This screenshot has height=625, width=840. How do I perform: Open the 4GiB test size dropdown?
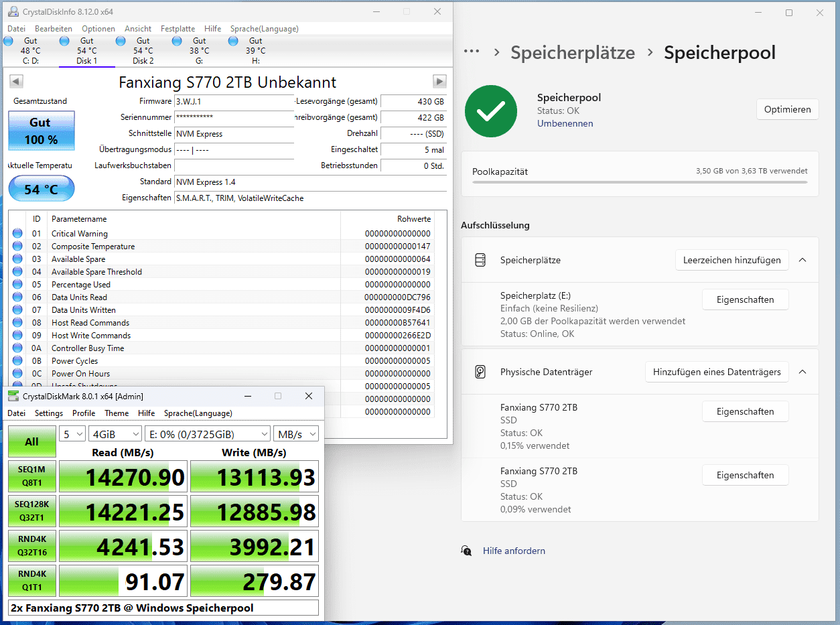[115, 434]
